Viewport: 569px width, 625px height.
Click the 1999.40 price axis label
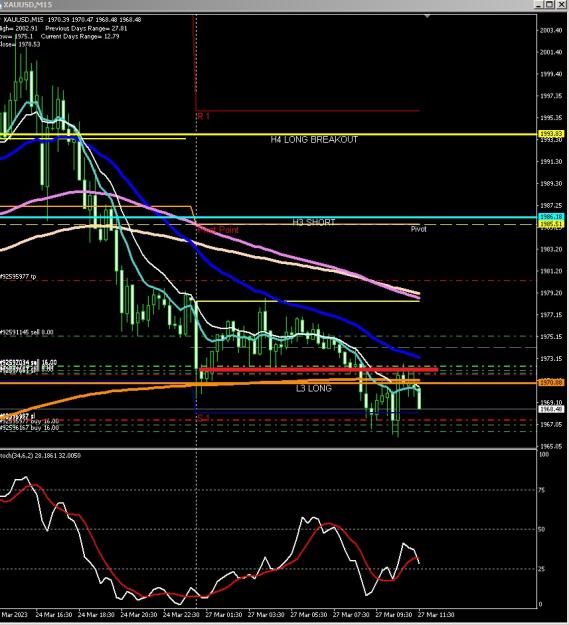(x=550, y=74)
